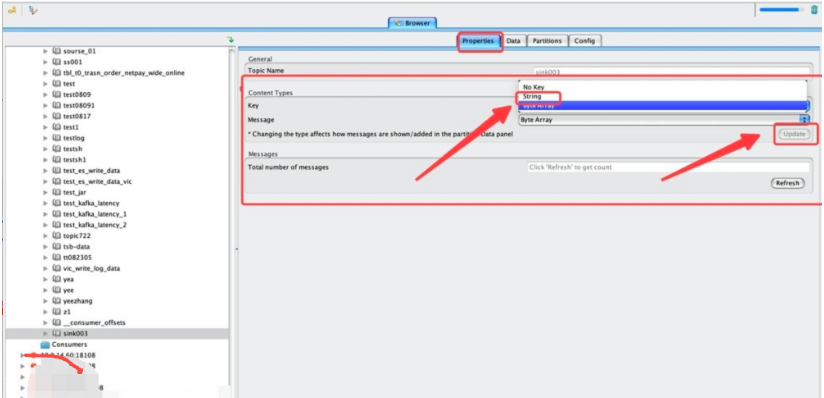The width and height of the screenshot is (824, 398).
Task: Click the topic icon beside test0817
Action: coord(57,116)
